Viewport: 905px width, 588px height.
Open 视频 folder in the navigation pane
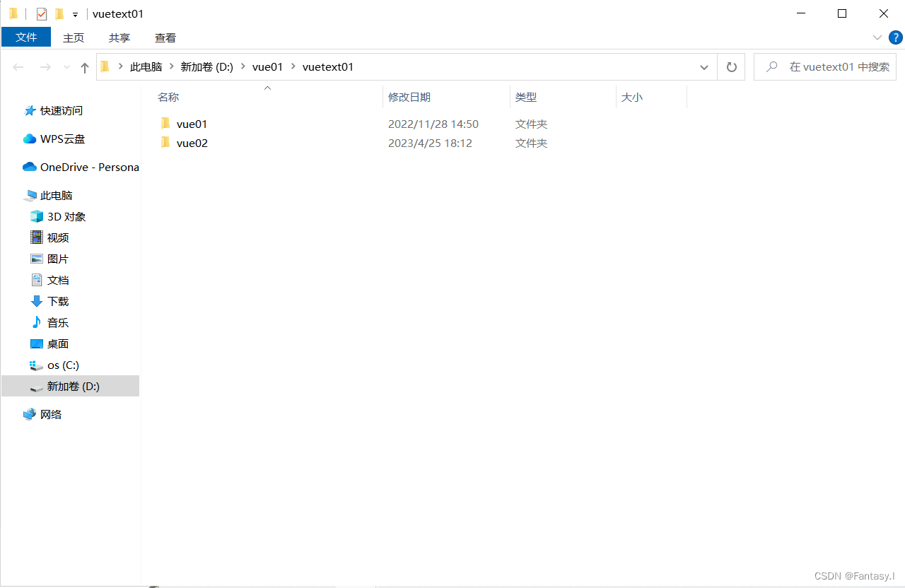tap(58, 238)
